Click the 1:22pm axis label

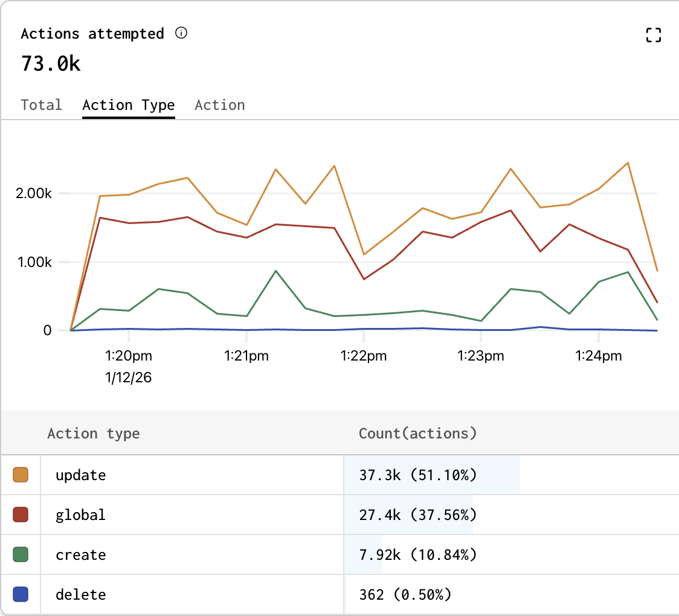[363, 356]
